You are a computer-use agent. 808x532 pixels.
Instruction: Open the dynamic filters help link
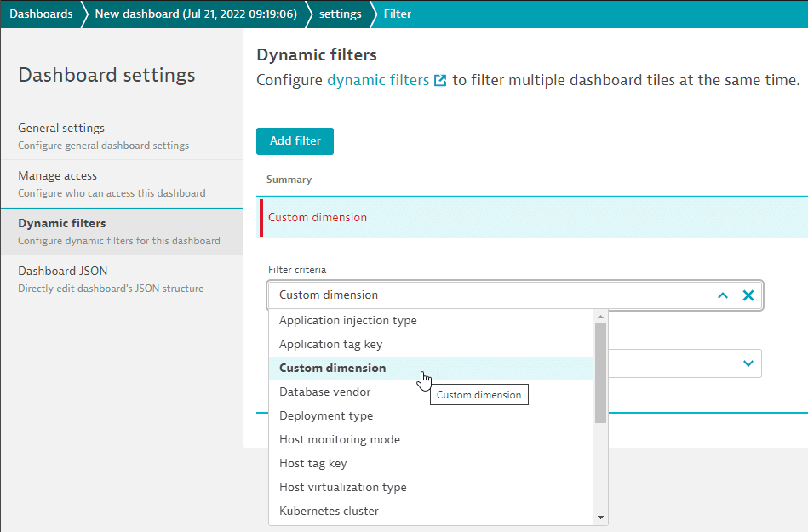[x=378, y=81]
